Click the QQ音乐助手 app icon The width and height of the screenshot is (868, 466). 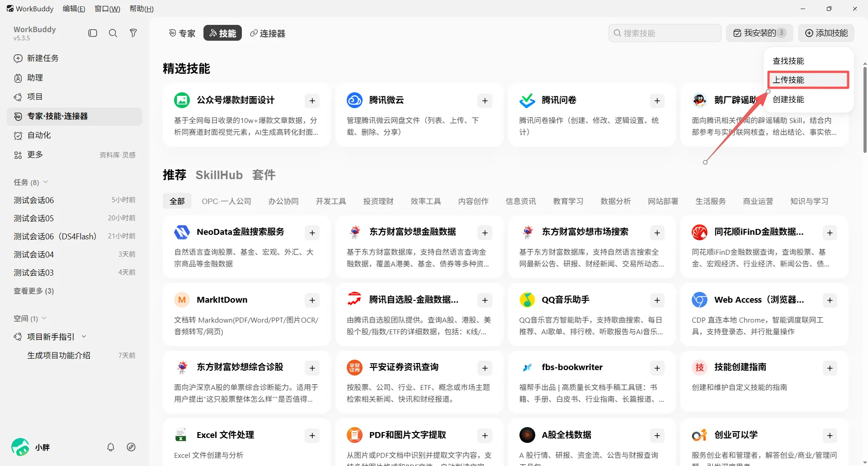527,300
